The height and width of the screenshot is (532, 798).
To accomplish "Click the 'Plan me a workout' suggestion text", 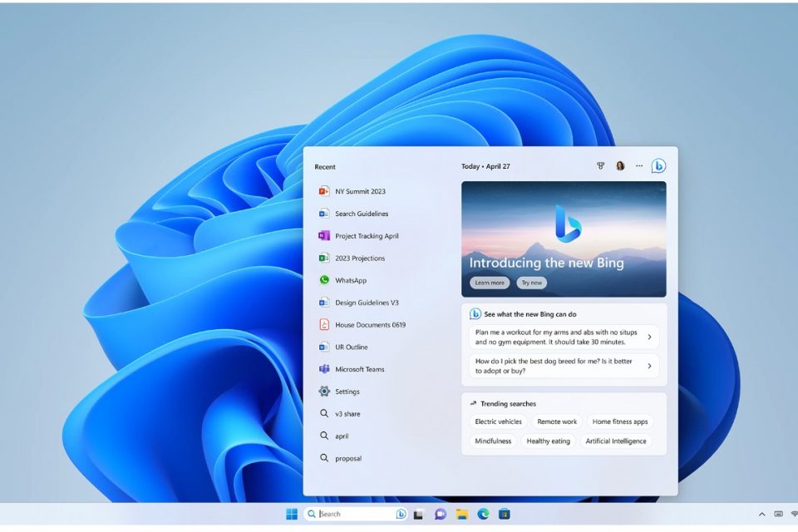I will click(556, 337).
